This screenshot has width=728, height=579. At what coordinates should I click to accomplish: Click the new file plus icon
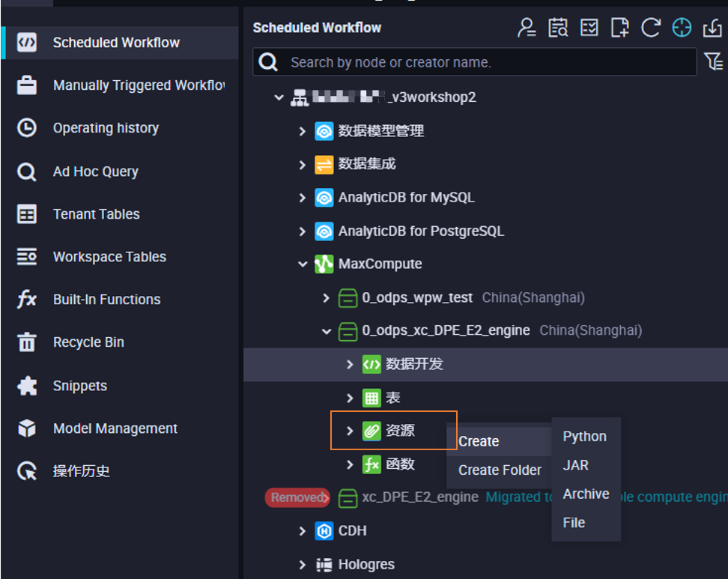[620, 28]
